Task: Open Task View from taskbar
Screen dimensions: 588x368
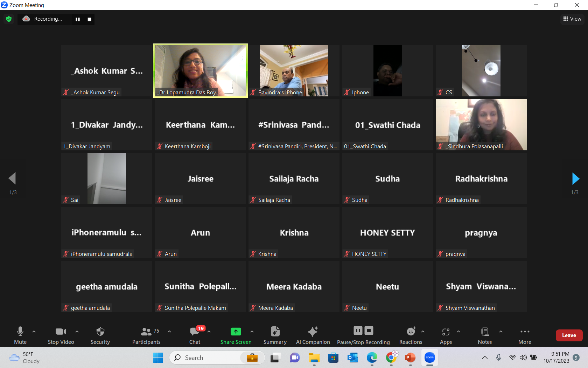Action: (275, 358)
